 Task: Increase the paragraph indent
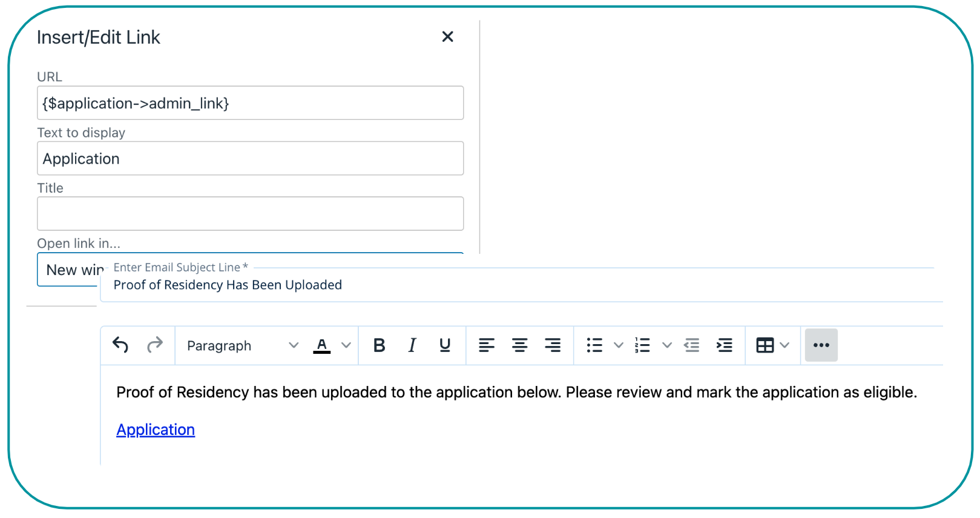click(x=724, y=345)
